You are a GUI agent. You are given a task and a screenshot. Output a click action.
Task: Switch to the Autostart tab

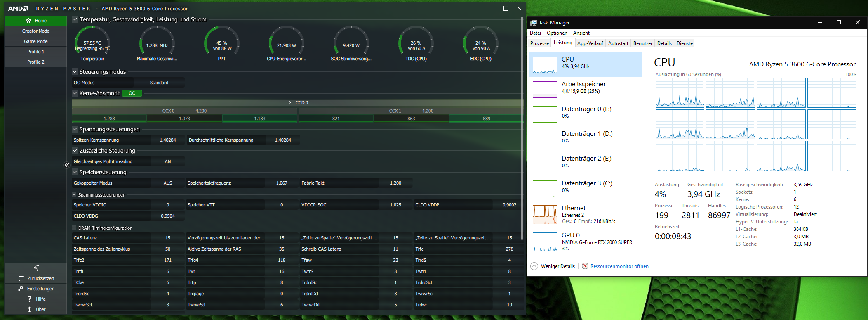(618, 43)
